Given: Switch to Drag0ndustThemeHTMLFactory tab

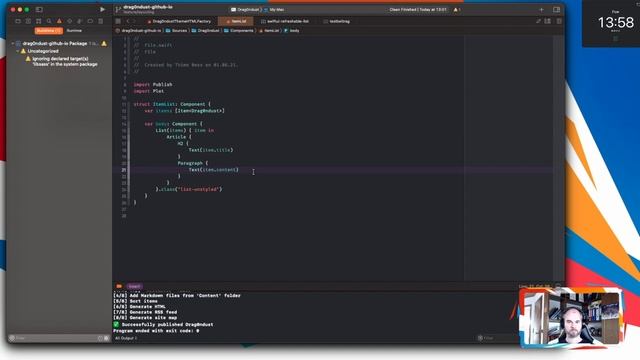Looking at the screenshot, I should point(179,21).
